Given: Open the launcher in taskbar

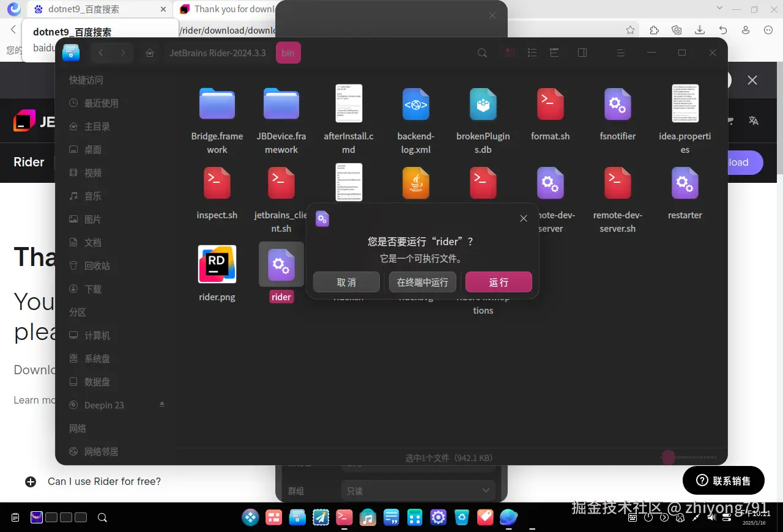Looking at the screenshot, I should 251,517.
